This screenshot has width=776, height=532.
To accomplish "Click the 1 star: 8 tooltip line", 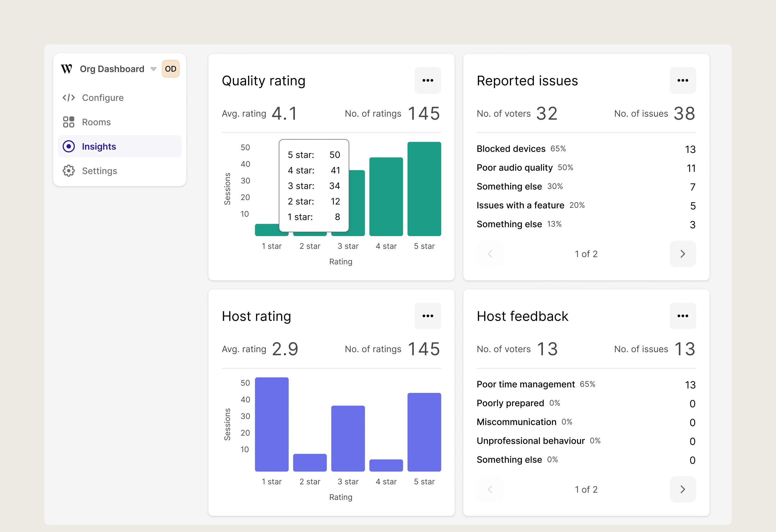I will click(314, 217).
